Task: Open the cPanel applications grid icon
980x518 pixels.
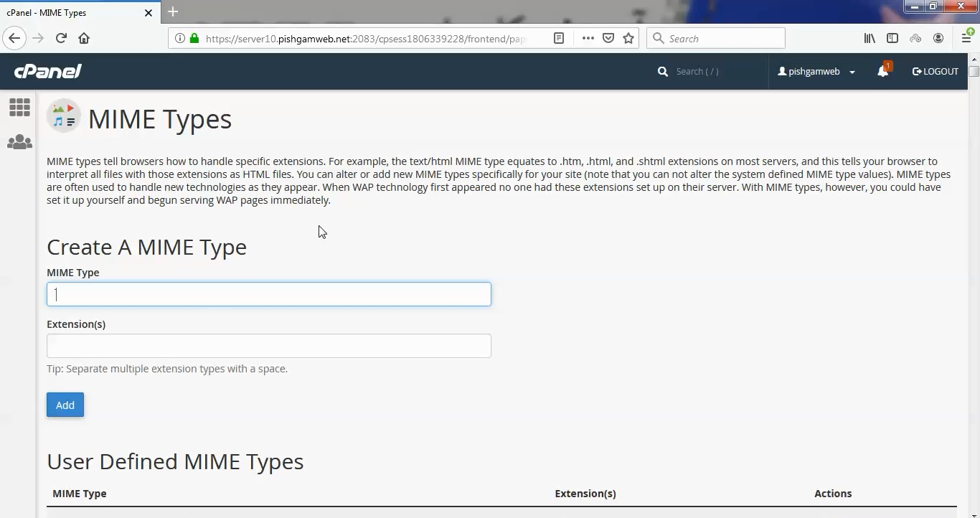Action: 19,107
